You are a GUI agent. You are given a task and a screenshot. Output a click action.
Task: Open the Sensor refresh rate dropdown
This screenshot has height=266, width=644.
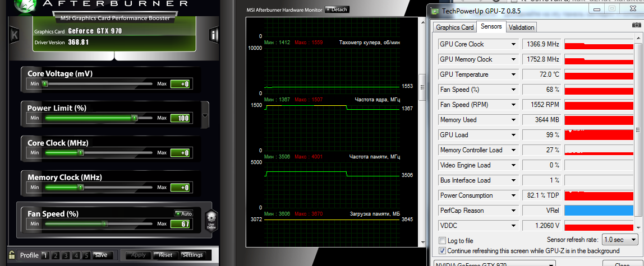[620, 240]
